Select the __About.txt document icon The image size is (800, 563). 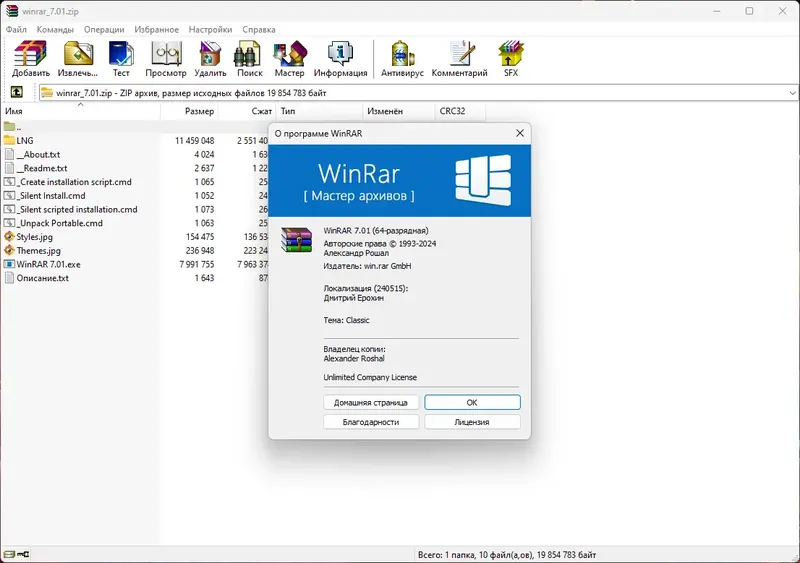pyautogui.click(x=9, y=154)
